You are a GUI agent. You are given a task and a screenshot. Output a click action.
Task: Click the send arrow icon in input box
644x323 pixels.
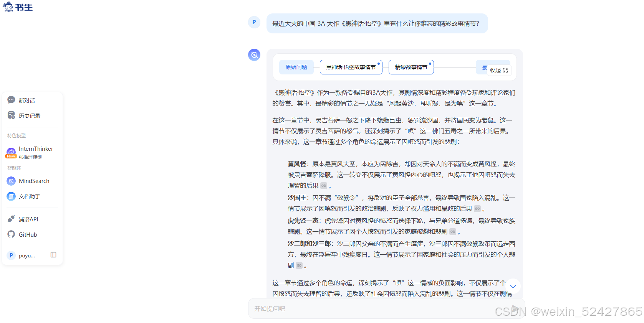click(515, 309)
